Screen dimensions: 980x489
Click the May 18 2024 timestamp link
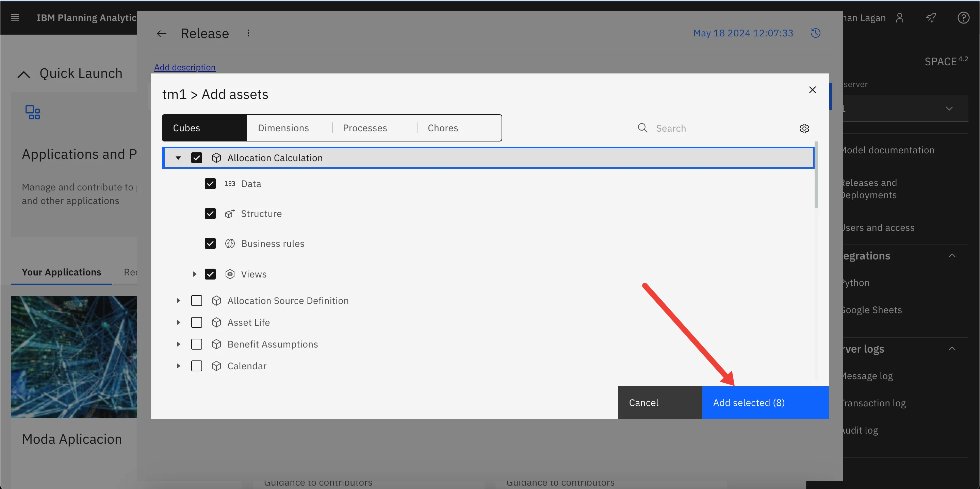743,33
